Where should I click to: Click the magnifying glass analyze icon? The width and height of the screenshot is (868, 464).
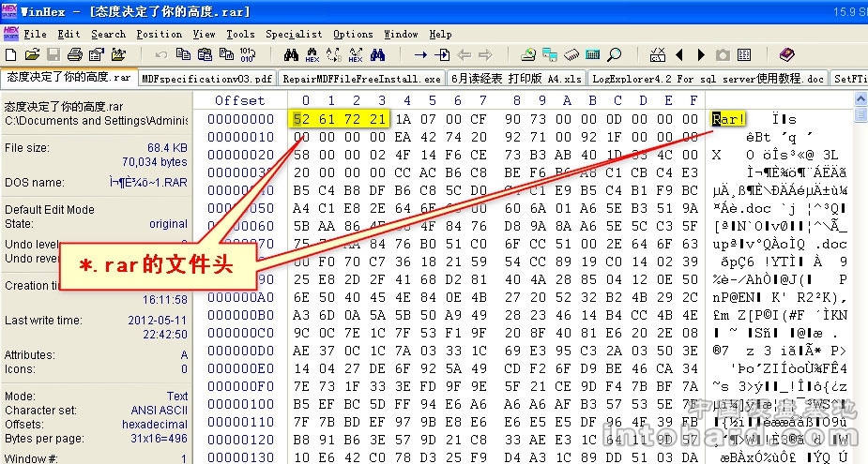(x=617, y=54)
